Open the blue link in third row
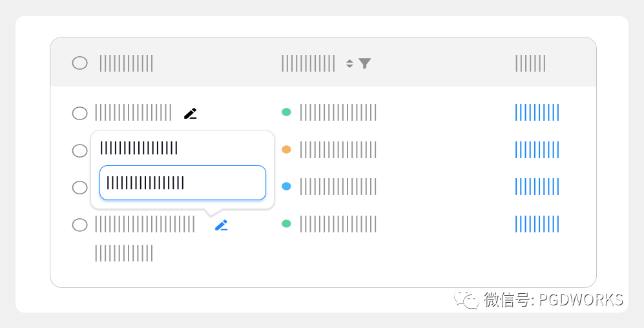The width and height of the screenshot is (644, 328). coord(537,187)
